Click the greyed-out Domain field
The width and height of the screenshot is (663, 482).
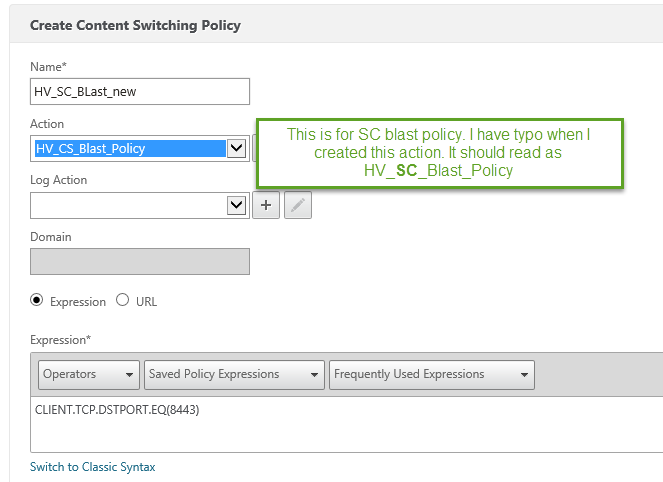[140, 262]
